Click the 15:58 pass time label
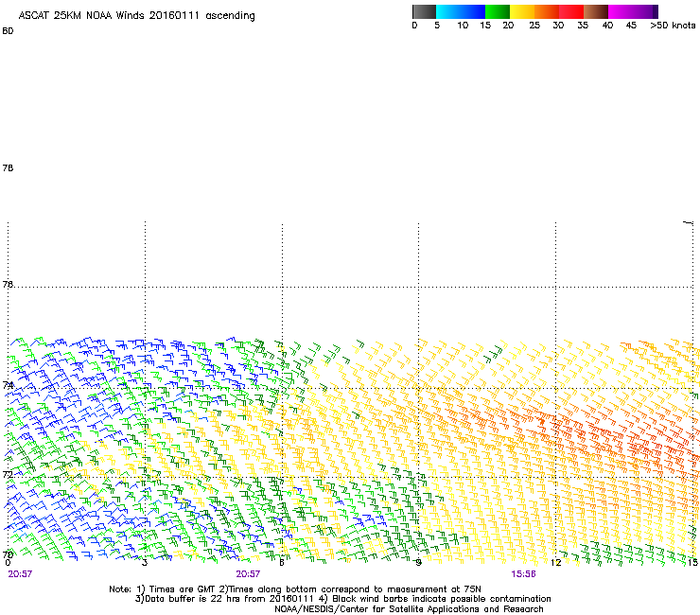Viewport: 700px width, 615px height. click(x=523, y=574)
